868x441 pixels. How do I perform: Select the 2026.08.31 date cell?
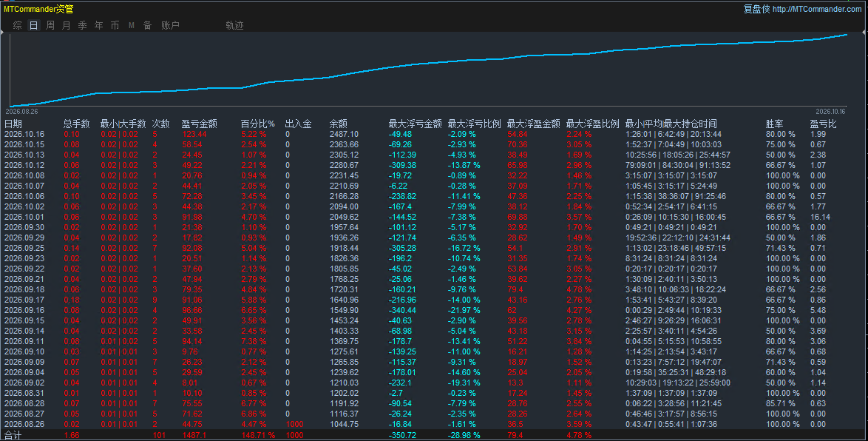click(x=24, y=394)
